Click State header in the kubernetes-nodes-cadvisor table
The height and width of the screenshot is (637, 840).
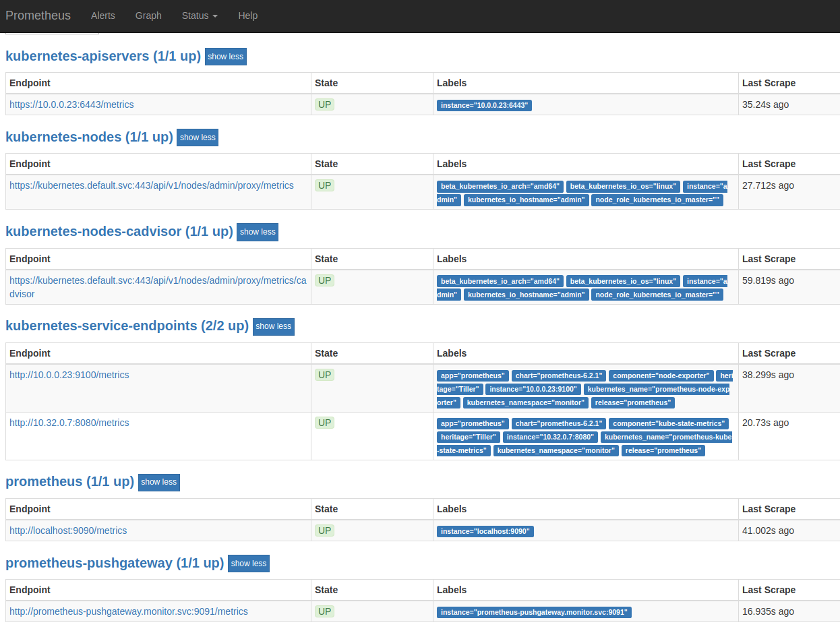[x=326, y=259]
